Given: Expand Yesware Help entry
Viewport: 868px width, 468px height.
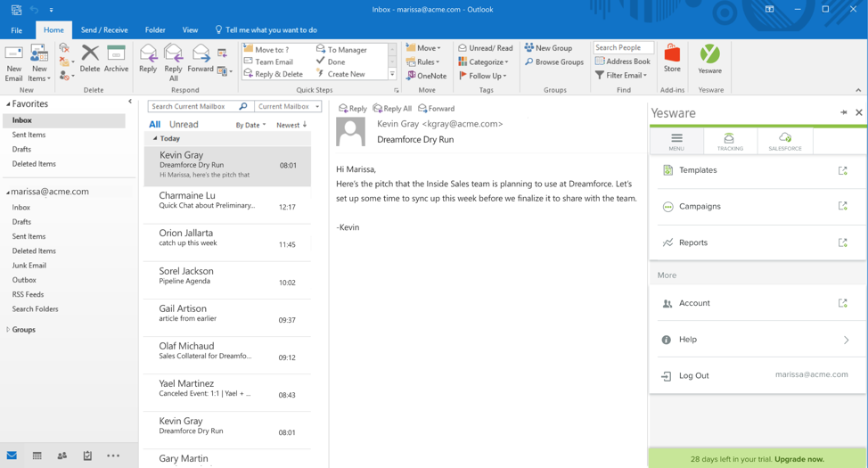Looking at the screenshot, I should pyautogui.click(x=757, y=340).
